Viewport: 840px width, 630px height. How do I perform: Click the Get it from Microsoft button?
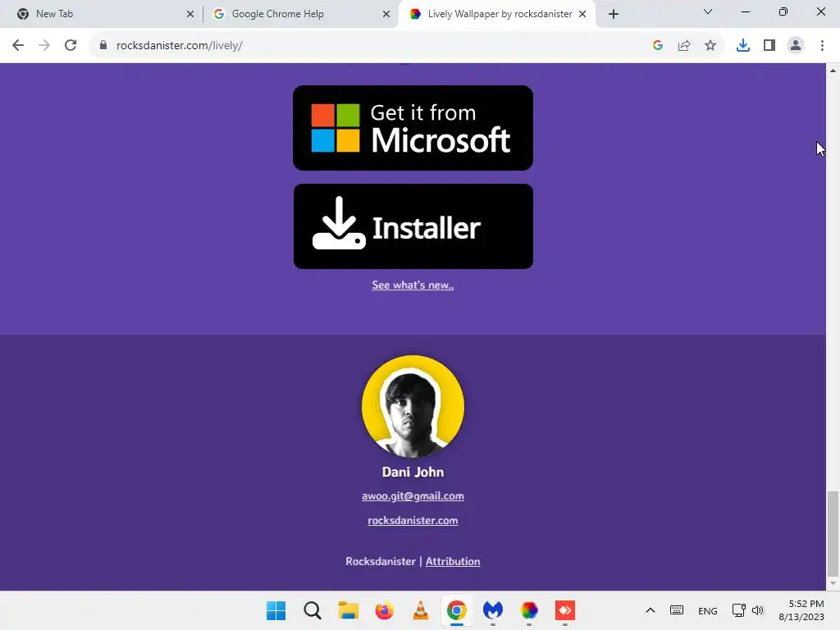pyautogui.click(x=413, y=128)
